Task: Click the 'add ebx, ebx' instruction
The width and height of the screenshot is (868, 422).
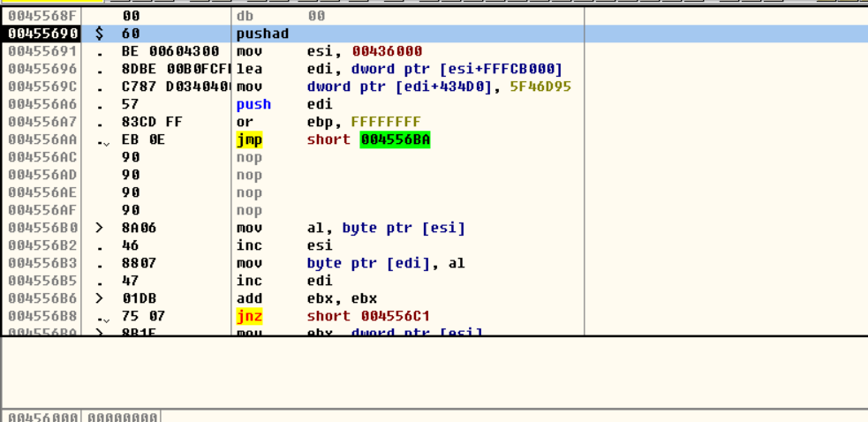Action: coord(306,298)
